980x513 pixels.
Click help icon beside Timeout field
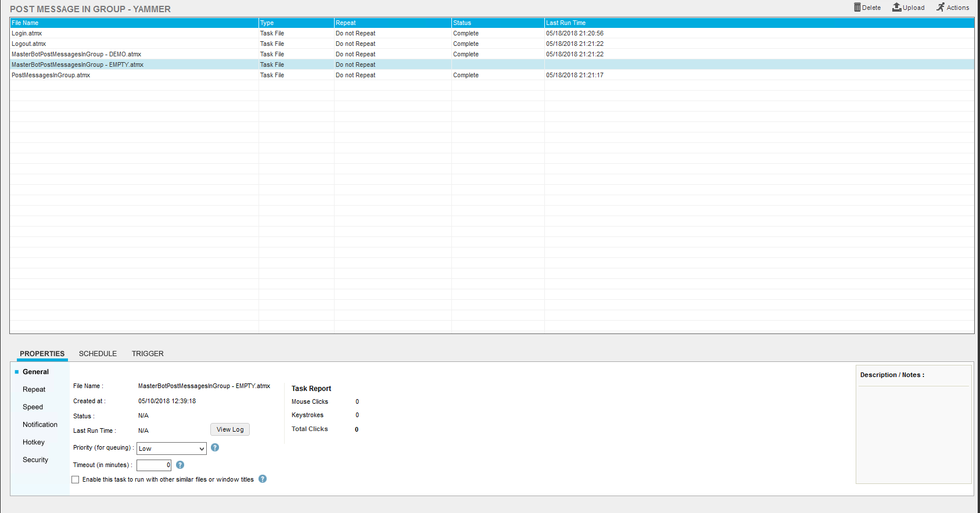tap(180, 465)
